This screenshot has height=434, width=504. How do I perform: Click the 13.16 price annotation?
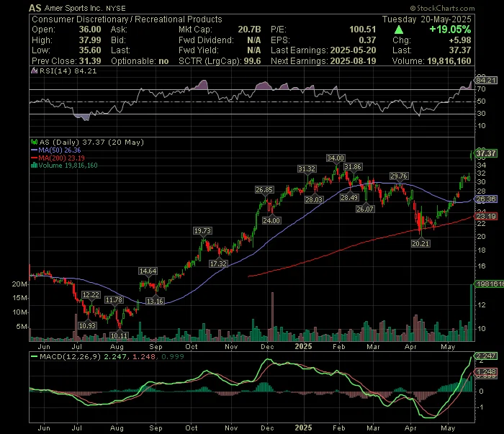pos(155,301)
